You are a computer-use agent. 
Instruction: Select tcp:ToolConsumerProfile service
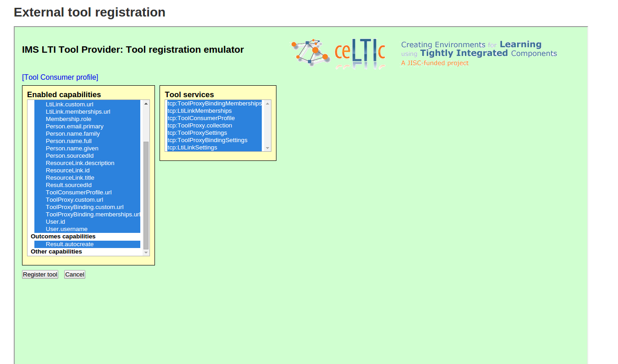point(215,118)
